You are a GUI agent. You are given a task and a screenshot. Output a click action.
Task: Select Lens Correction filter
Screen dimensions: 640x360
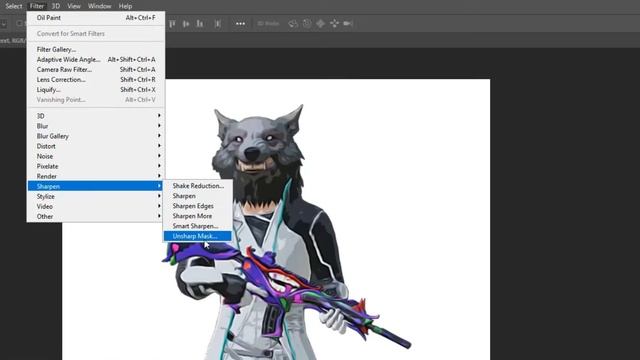click(96, 80)
